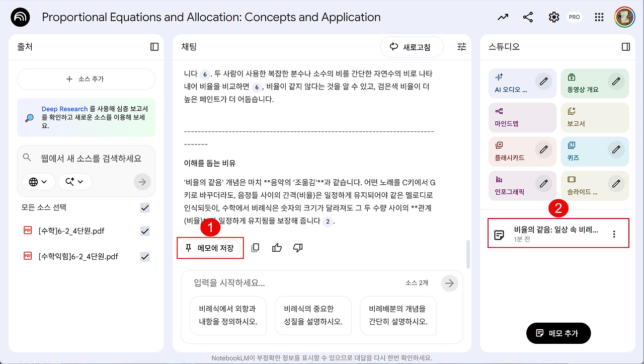
Task: Open the Deep Research link
Action: tap(64, 109)
